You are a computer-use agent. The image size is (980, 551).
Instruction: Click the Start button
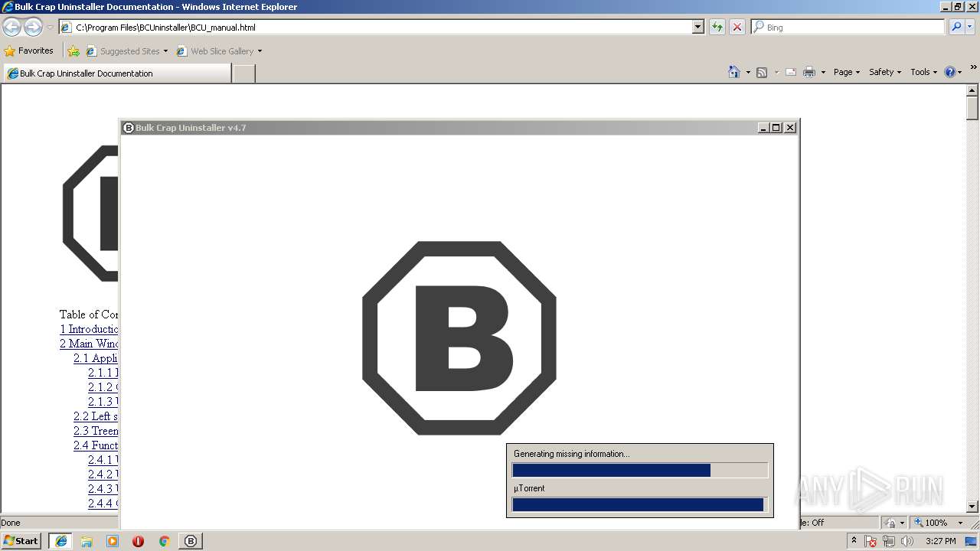pos(21,541)
